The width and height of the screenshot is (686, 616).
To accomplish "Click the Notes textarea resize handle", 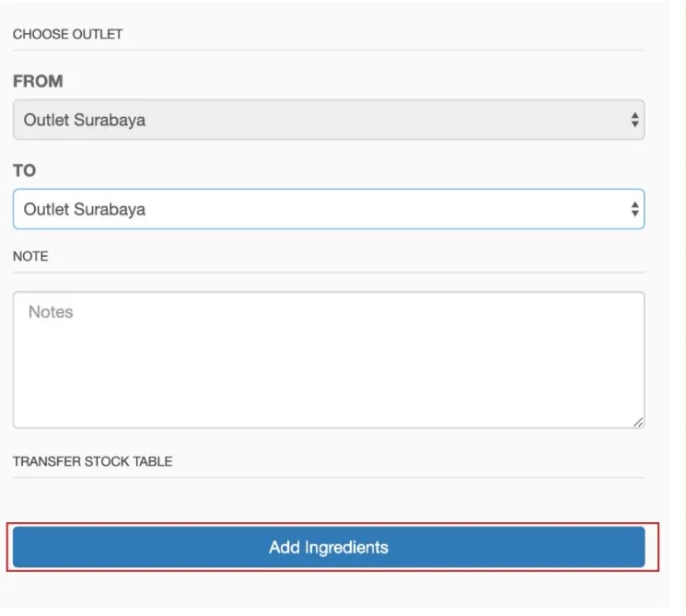I will tap(638, 423).
